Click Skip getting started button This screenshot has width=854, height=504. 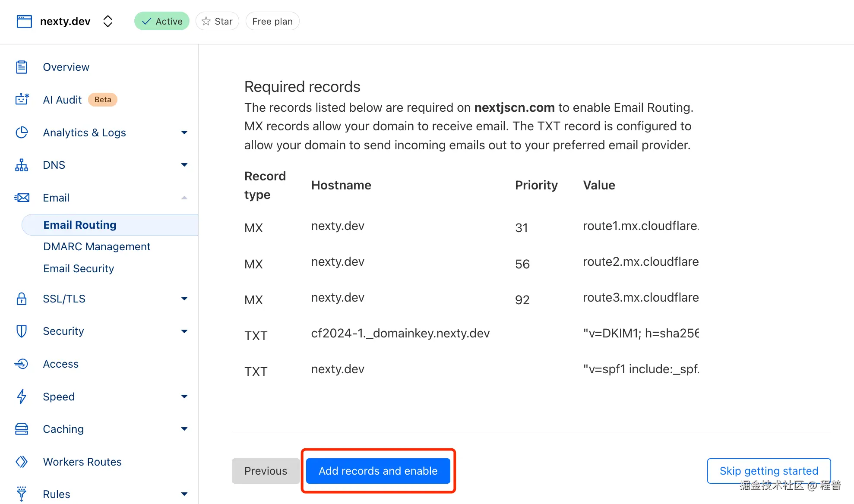tap(769, 471)
